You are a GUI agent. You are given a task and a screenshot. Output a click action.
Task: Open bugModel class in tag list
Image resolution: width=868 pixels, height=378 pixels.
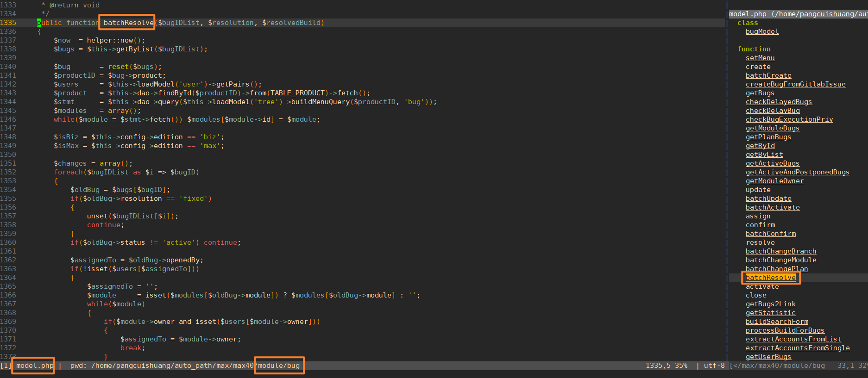[762, 31]
